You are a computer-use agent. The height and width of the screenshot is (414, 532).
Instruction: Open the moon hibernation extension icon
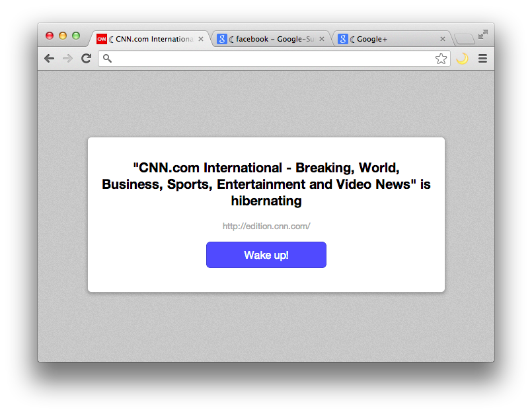(x=462, y=59)
